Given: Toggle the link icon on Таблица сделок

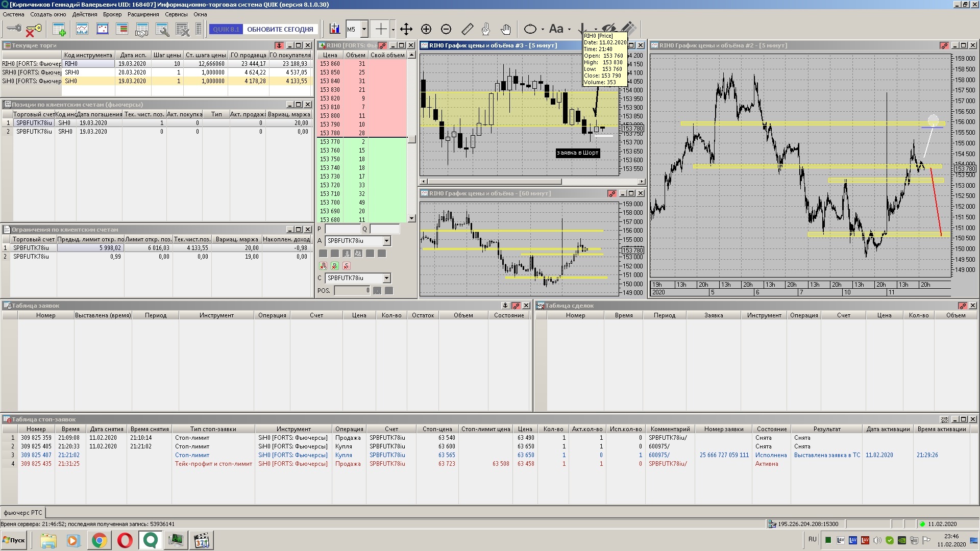Looking at the screenshot, I should 962,306.
